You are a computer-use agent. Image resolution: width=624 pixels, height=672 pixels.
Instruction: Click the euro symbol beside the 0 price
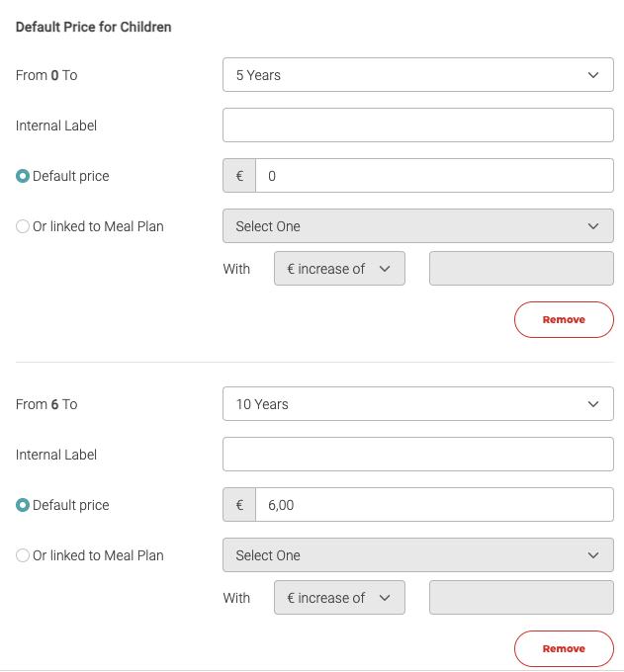[x=239, y=176]
